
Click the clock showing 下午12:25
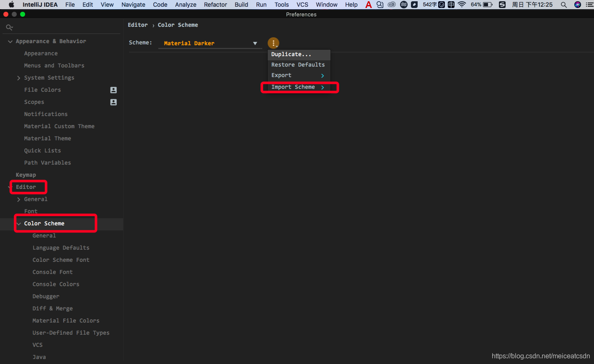pyautogui.click(x=532, y=5)
